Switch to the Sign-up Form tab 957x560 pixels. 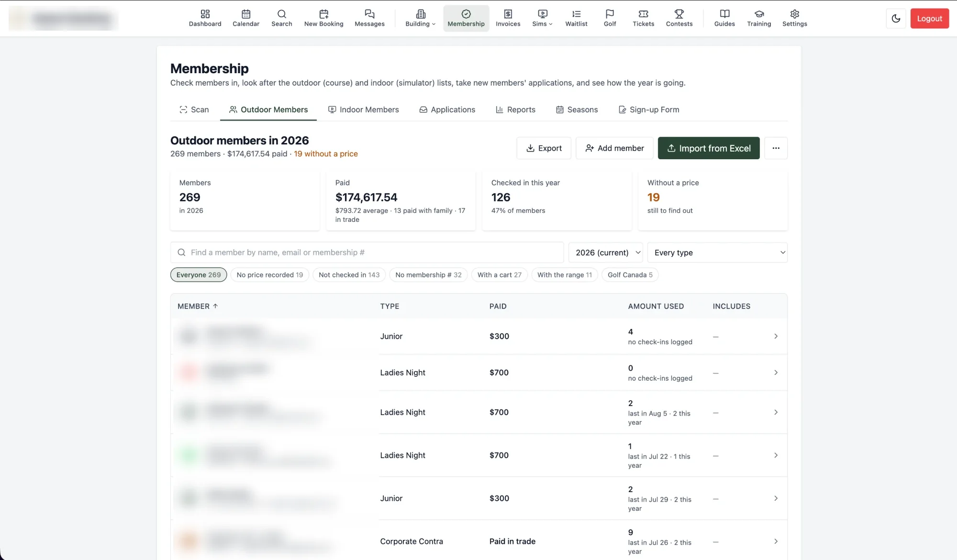point(648,110)
